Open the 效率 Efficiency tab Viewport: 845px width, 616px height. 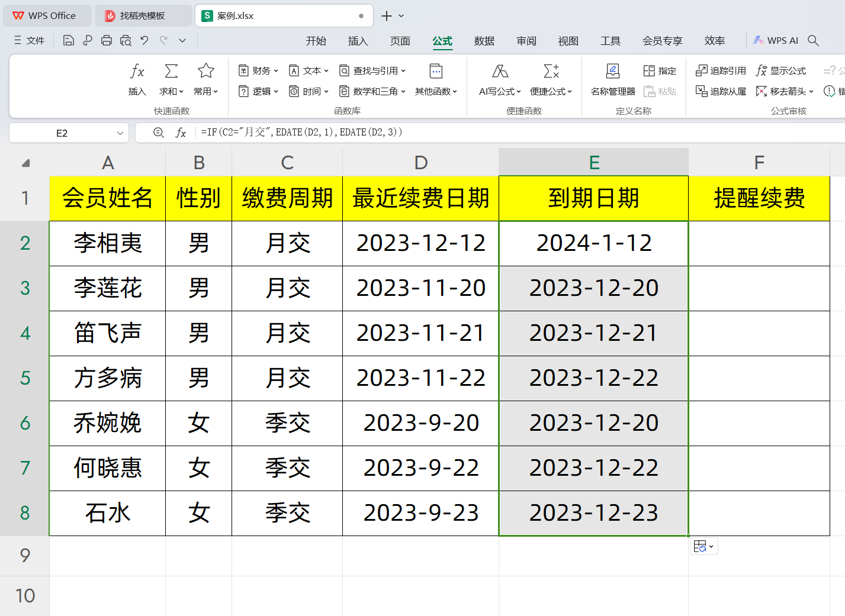tap(715, 41)
